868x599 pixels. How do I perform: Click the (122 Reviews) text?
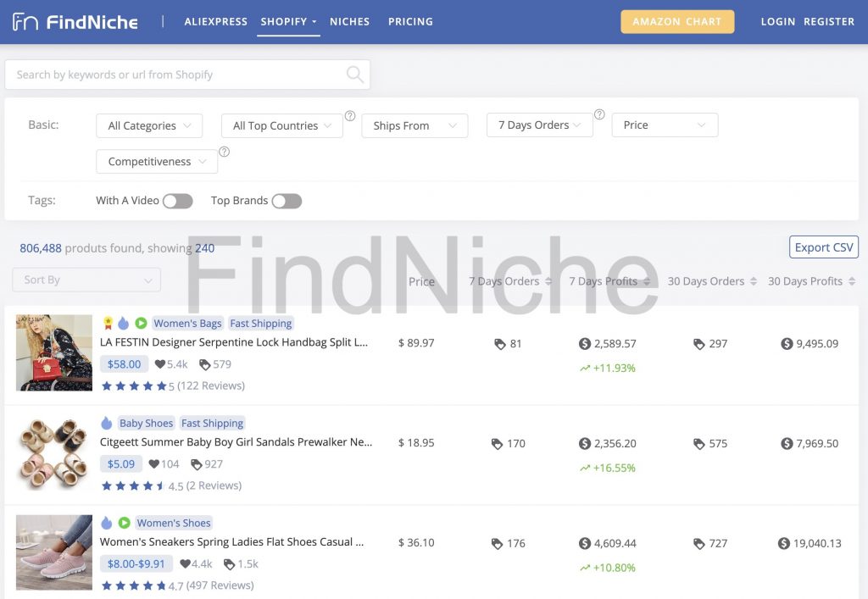(211, 385)
